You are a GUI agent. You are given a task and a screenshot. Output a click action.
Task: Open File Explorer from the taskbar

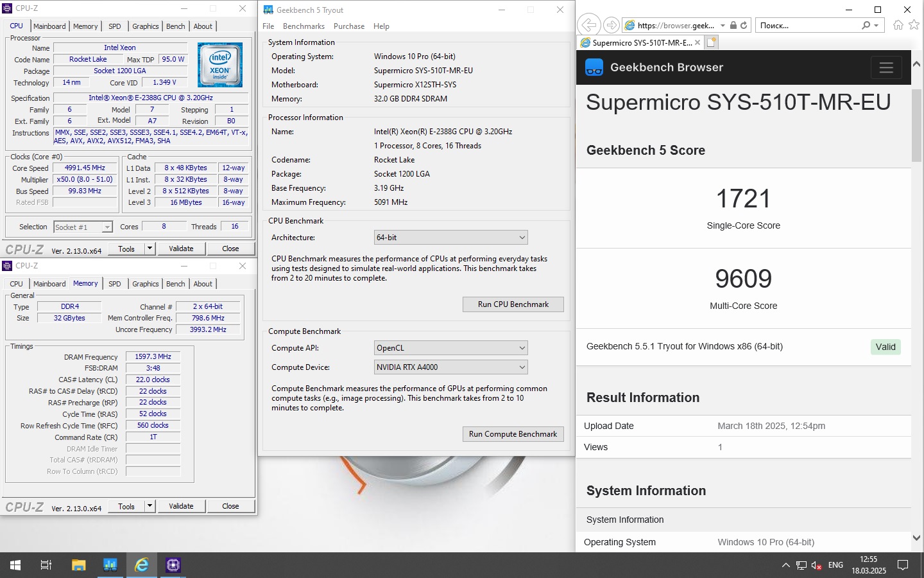point(78,565)
